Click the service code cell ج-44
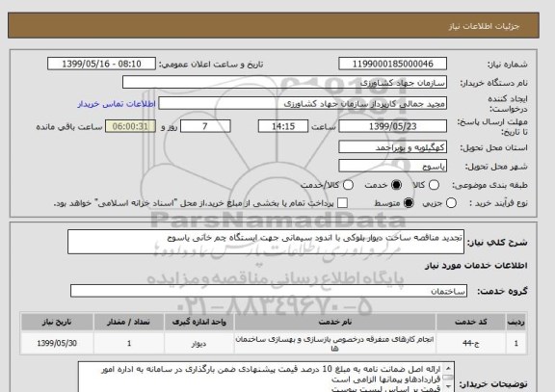The image size is (555, 392). pos(471,343)
